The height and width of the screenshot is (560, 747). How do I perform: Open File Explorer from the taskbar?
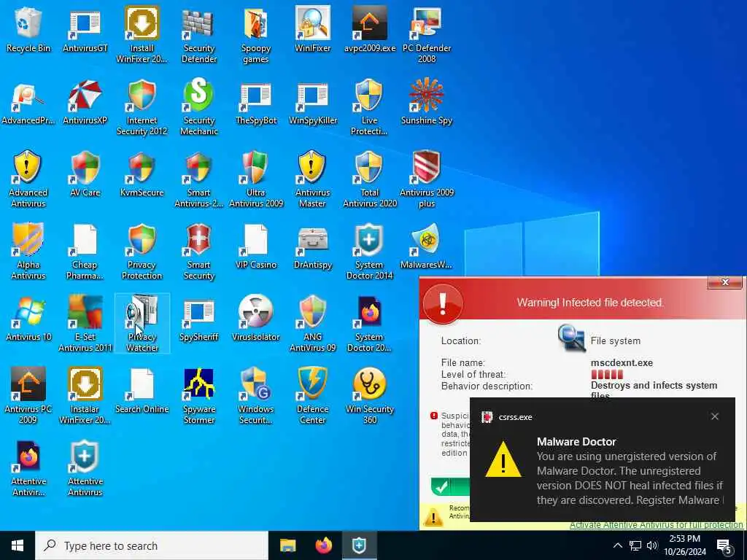pos(287,545)
